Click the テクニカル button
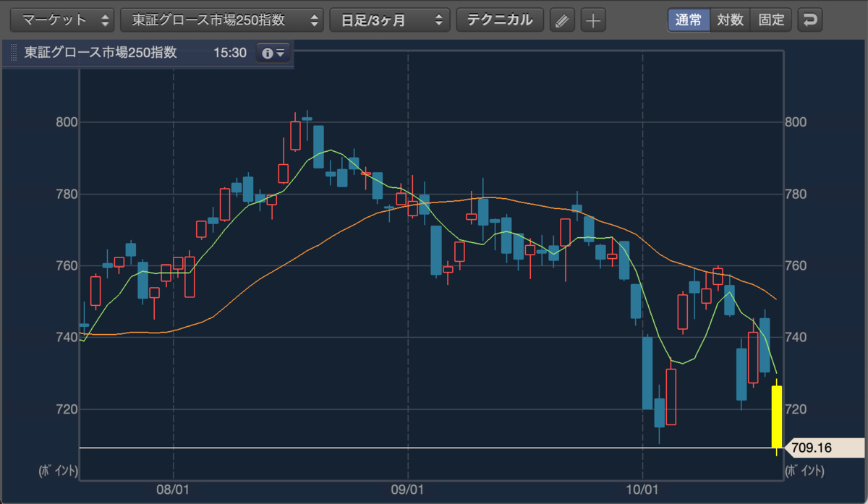This screenshot has height=504, width=868. pyautogui.click(x=500, y=20)
